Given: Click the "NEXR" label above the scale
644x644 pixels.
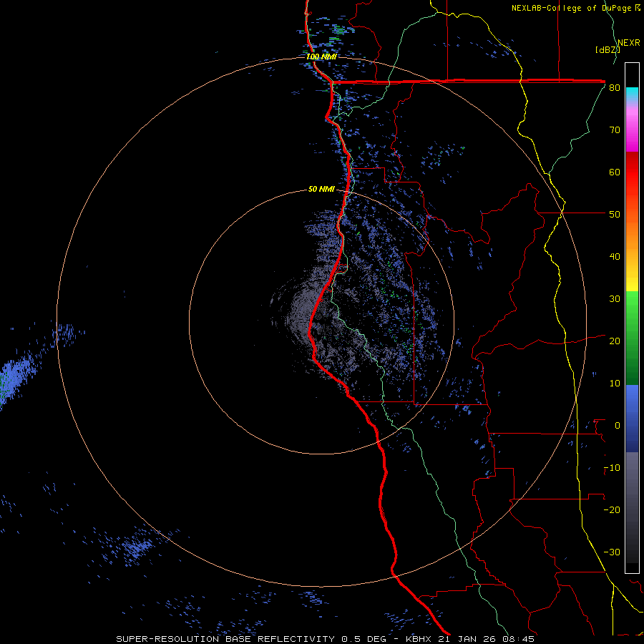Looking at the screenshot, I should [x=629, y=43].
